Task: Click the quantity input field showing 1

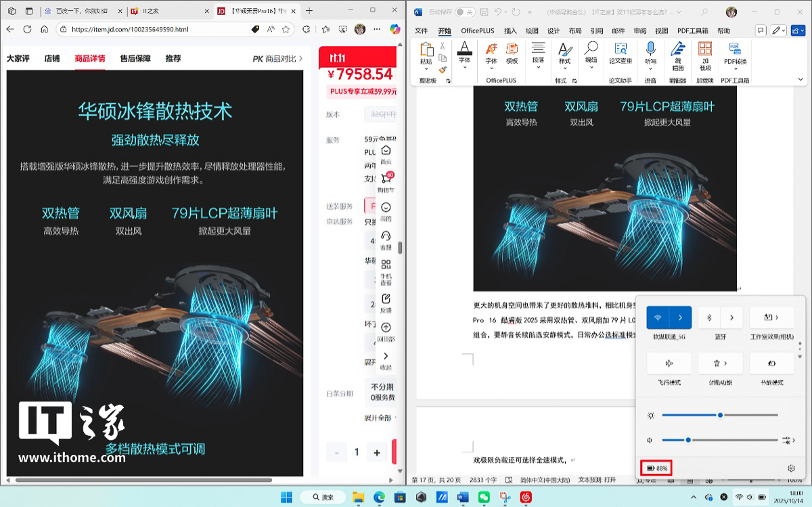Action: point(357,451)
